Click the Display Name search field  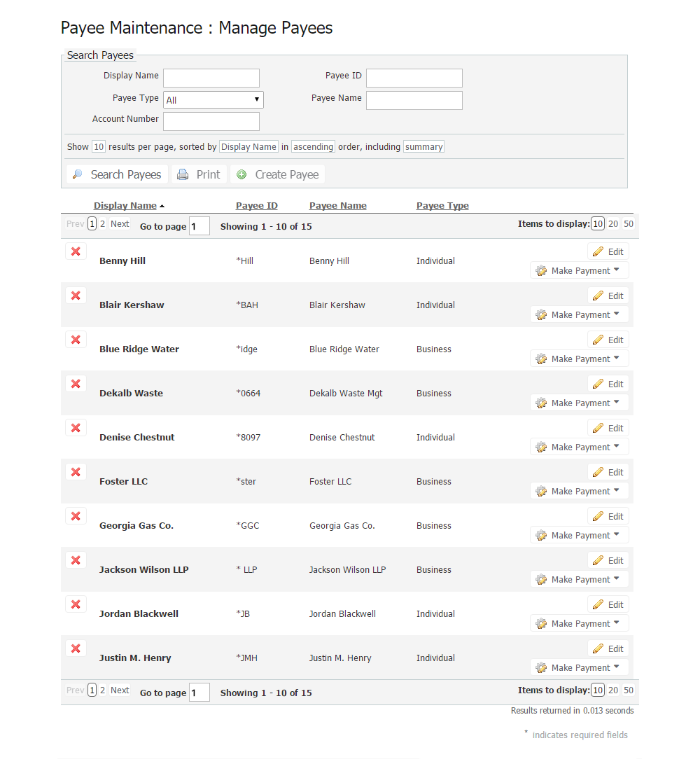pyautogui.click(x=211, y=78)
